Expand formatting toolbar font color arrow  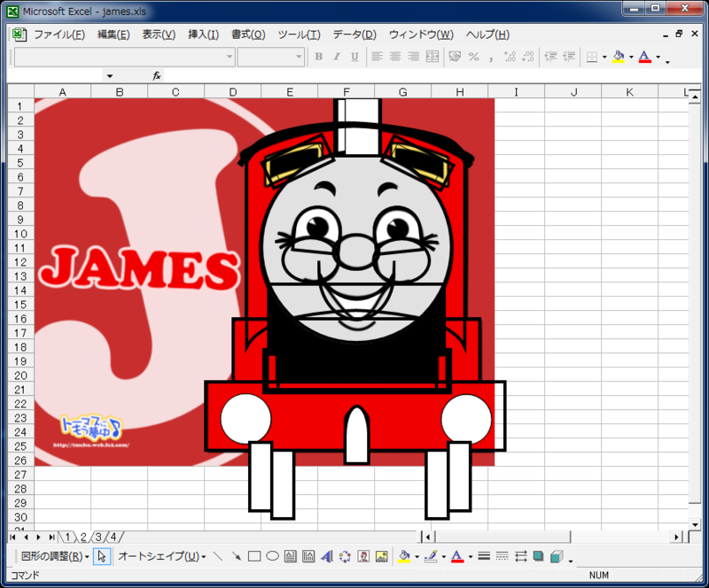(658, 57)
